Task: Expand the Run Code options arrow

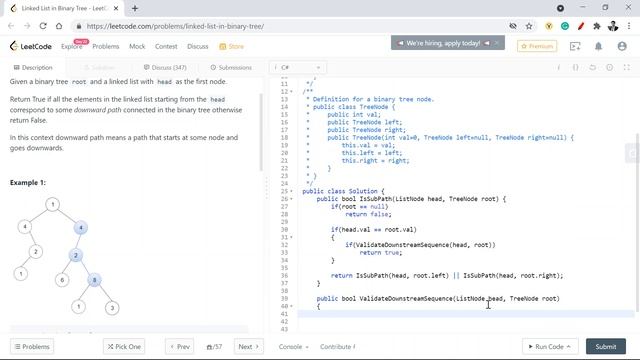Action: (569, 347)
